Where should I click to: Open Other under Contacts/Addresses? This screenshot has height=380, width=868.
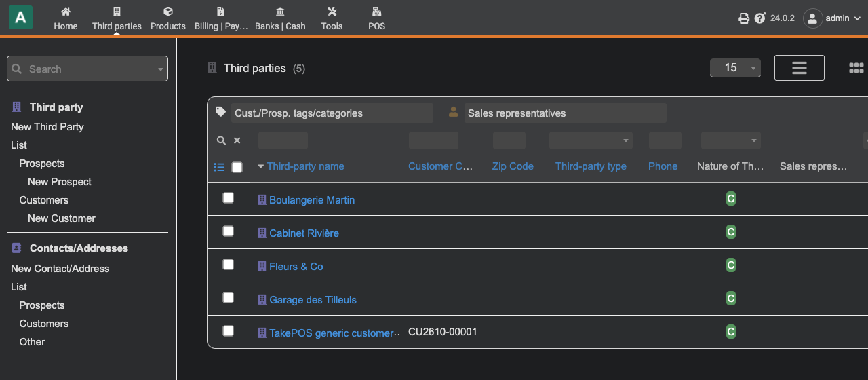click(x=32, y=342)
